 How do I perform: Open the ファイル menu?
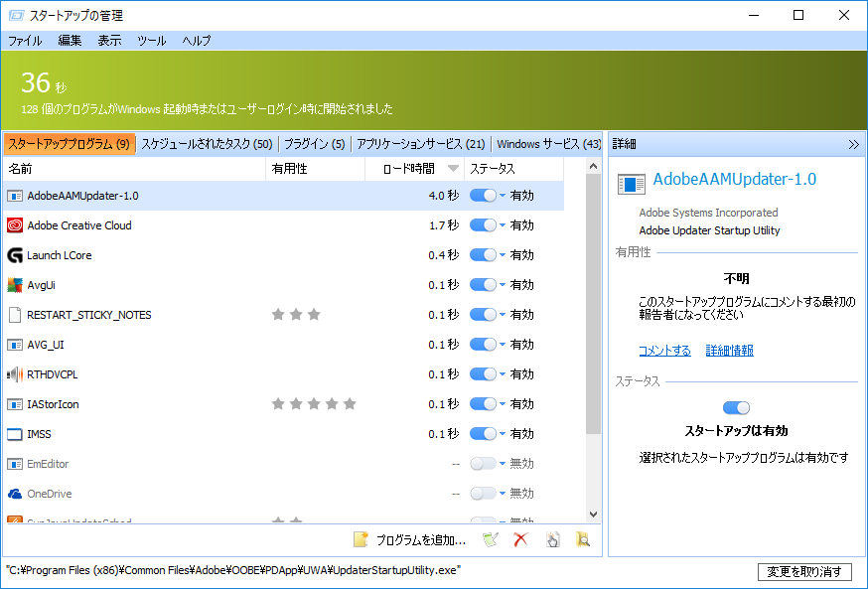click(25, 41)
